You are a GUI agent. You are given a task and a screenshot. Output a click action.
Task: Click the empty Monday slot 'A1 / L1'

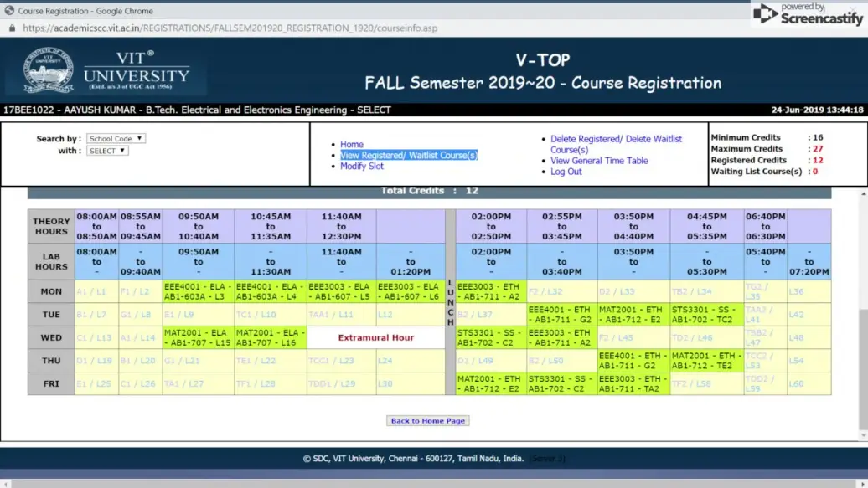pos(96,291)
